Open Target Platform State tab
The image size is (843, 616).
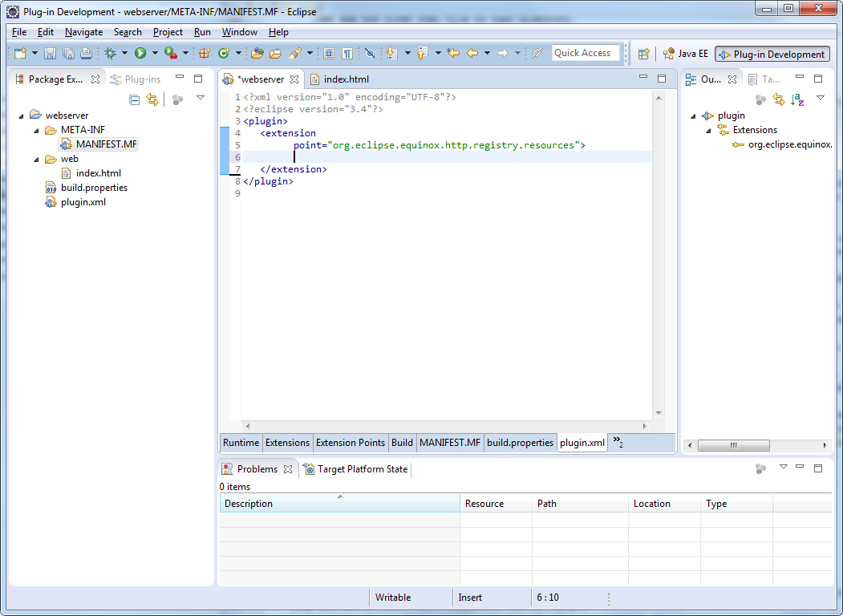pos(356,468)
